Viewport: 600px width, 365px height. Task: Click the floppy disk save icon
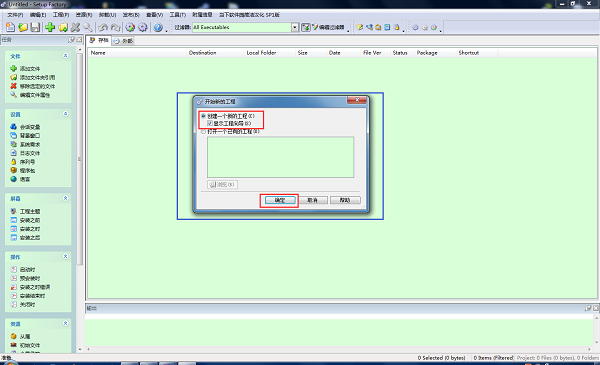coord(35,27)
